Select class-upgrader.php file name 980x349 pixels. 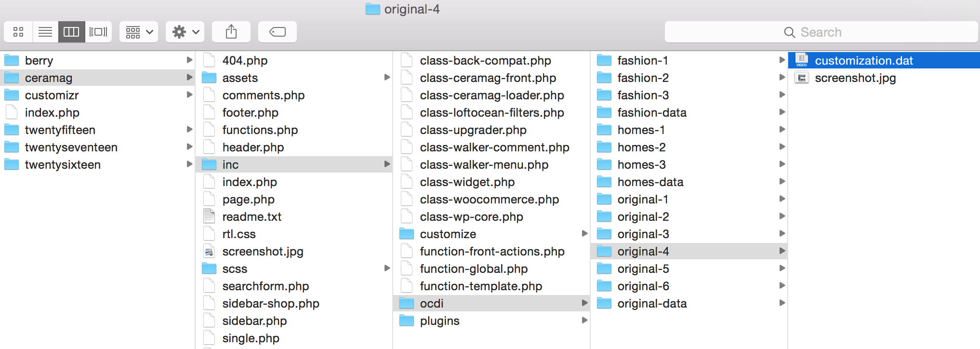pos(473,130)
